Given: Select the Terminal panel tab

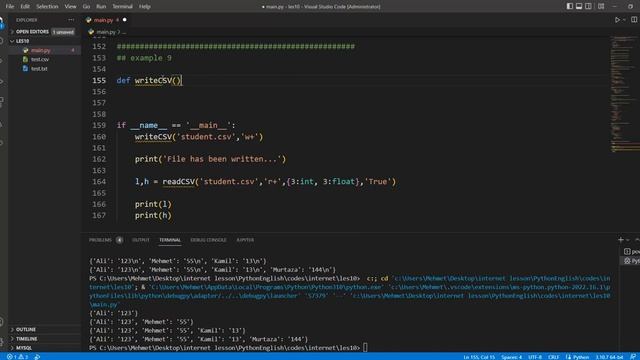Looking at the screenshot, I should coord(170,240).
